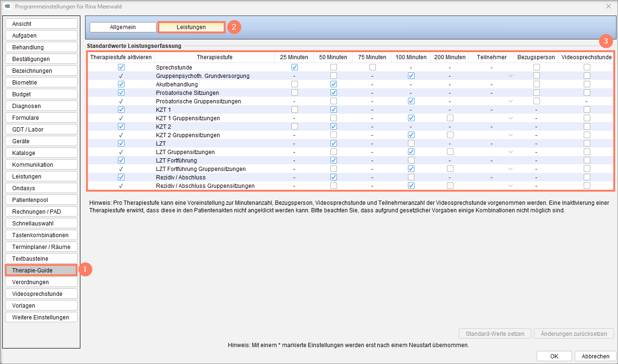Toggle 50 Minuten for Akutbehandlung

tap(334, 84)
